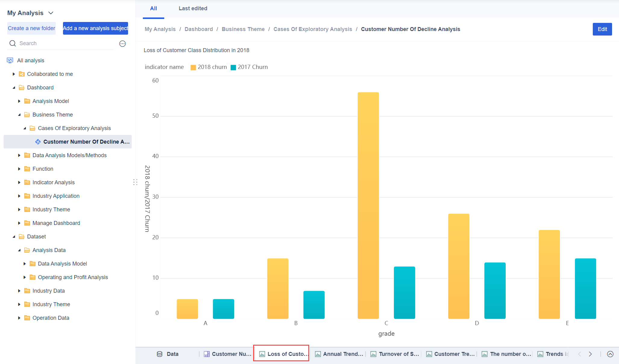Click the Annual Trend chart tab icon
Screen dimensions: 619x364
(318, 354)
